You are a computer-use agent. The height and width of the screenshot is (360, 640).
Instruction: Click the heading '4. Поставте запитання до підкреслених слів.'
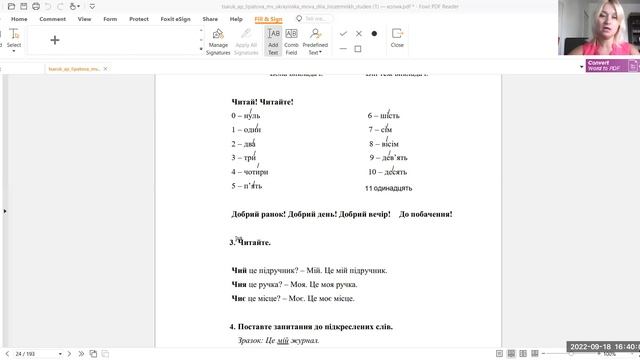click(311, 327)
